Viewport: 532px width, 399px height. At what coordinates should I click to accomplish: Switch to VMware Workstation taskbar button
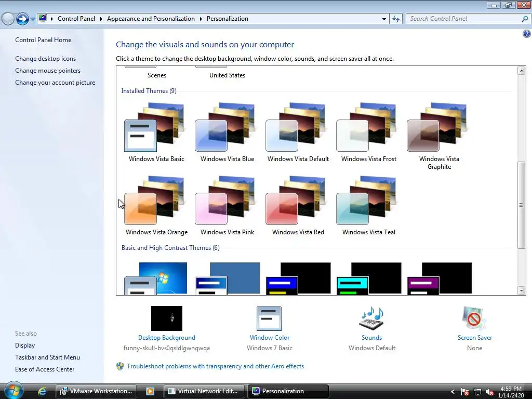tap(96, 391)
